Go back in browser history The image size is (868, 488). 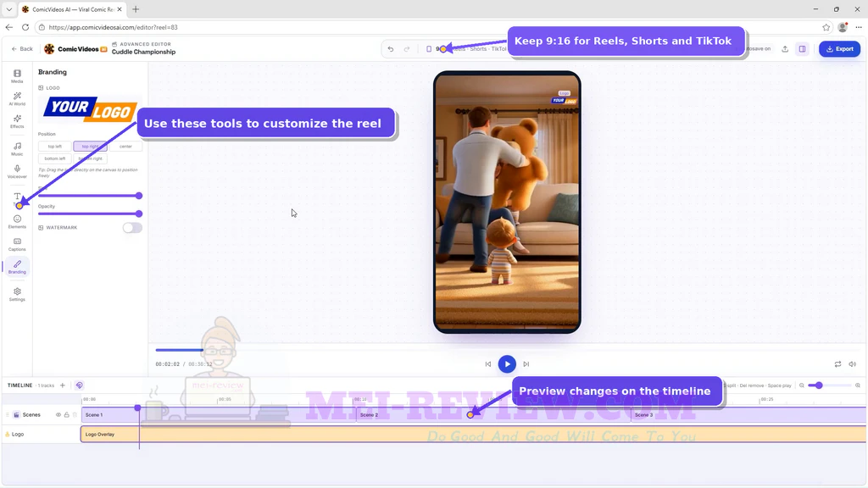click(x=8, y=27)
